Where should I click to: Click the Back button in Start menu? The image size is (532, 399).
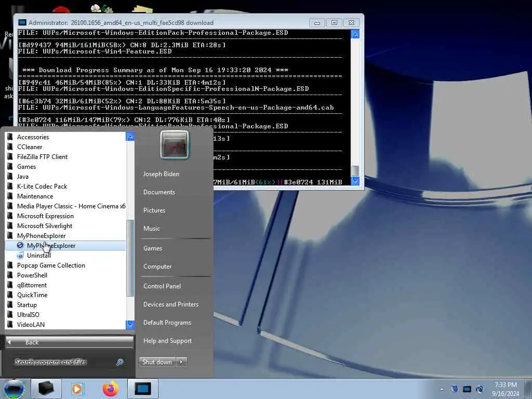click(x=69, y=342)
